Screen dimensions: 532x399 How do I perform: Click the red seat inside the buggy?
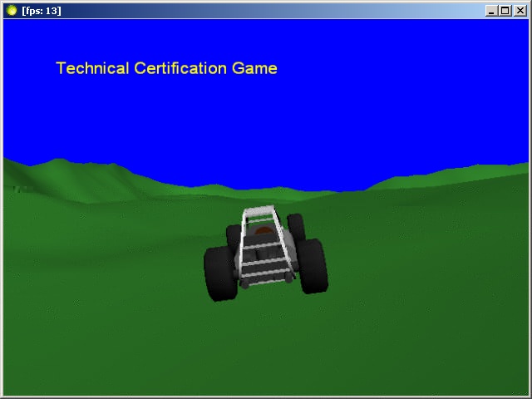point(264,231)
